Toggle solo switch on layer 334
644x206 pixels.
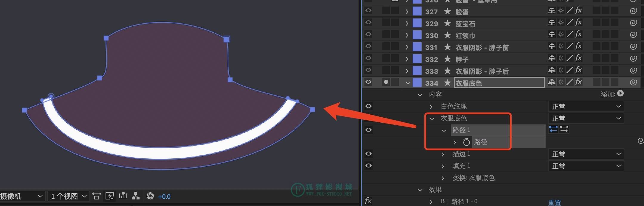[386, 82]
